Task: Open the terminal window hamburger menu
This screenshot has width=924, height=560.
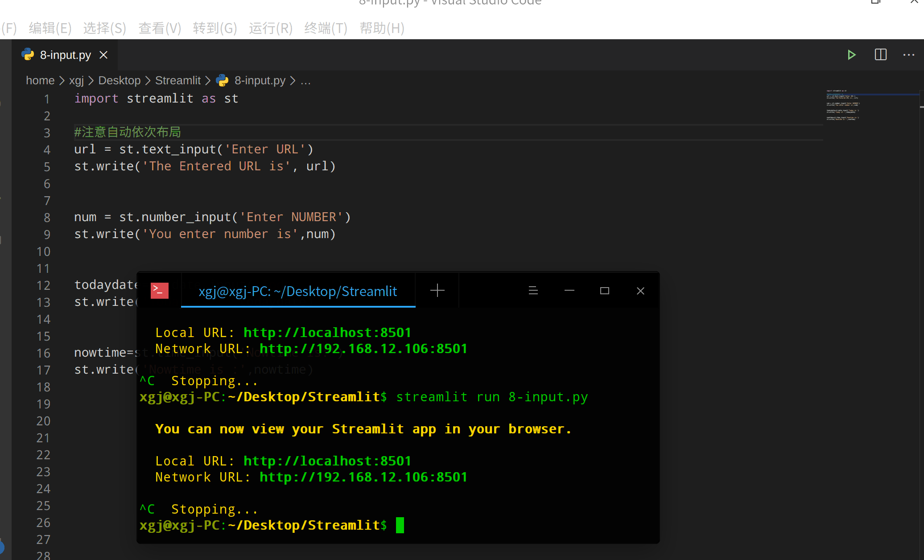Action: coord(533,291)
